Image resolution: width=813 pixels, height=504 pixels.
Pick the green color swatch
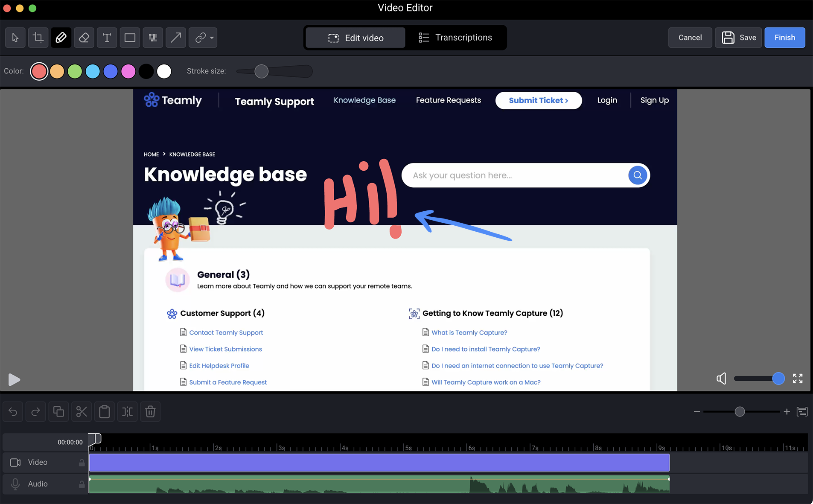coord(75,71)
